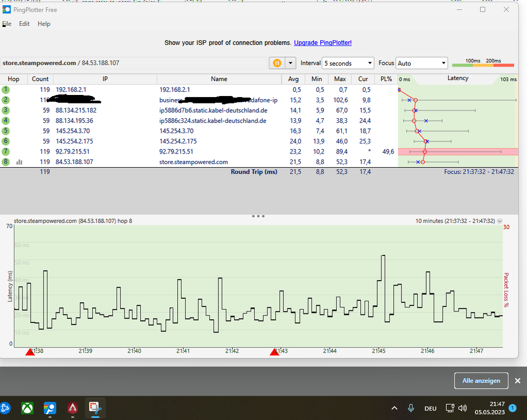Select name ip5886d7b6.static.kabel-deutschland.de
Viewport: 527px width, 420px height.
point(213,110)
